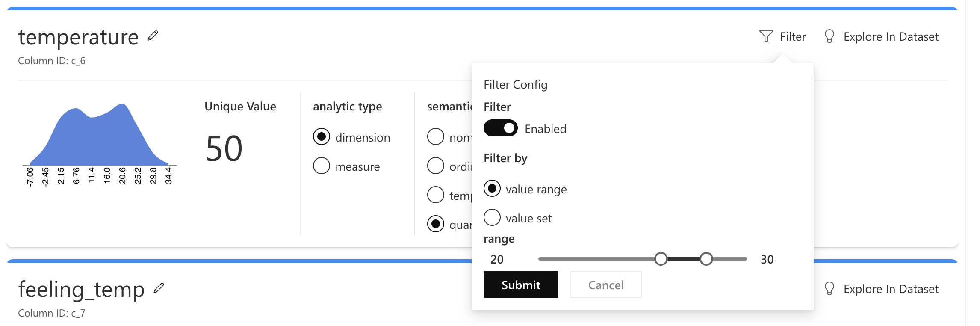Click the upper range slider handle

coord(706,259)
